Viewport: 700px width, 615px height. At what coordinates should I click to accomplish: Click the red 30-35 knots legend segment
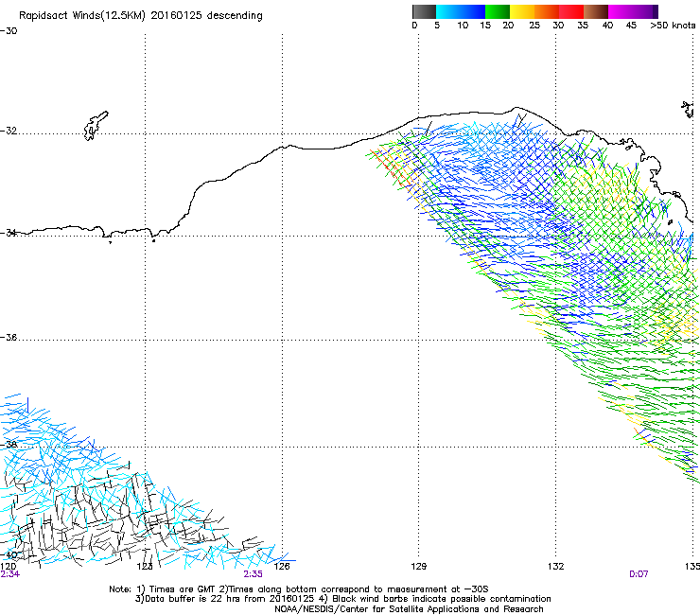(571, 11)
